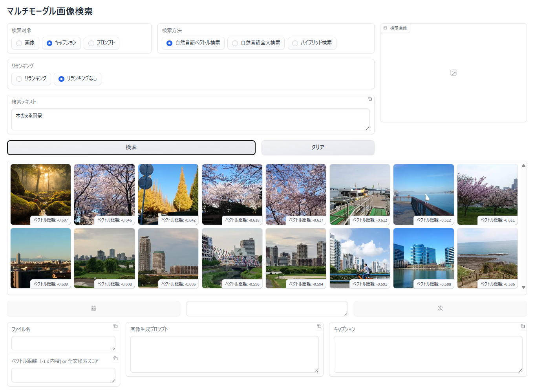Image resolution: width=534 pixels, height=392 pixels.
Task: Open ginkgo tree thumbnail with distance -0.642
Action: coord(168,194)
